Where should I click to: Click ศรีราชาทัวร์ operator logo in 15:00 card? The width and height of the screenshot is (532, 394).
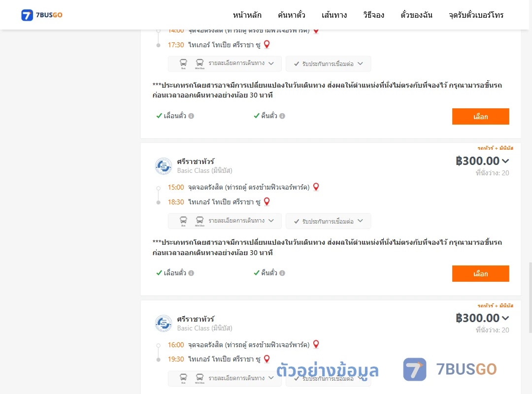[164, 166]
